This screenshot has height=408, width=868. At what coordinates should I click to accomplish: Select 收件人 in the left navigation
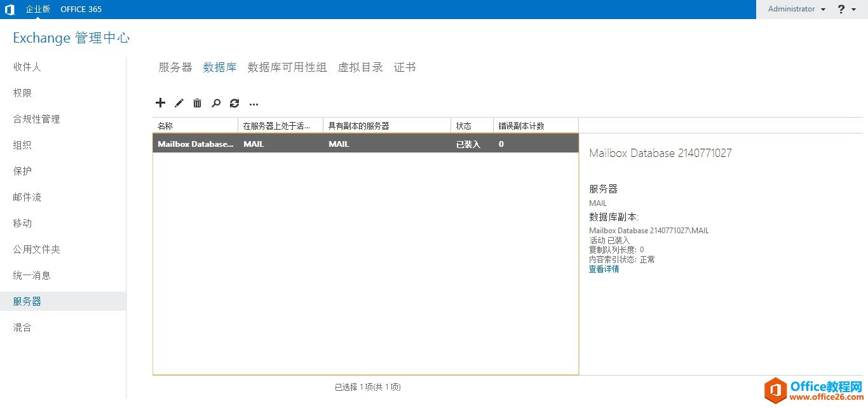coord(27,67)
